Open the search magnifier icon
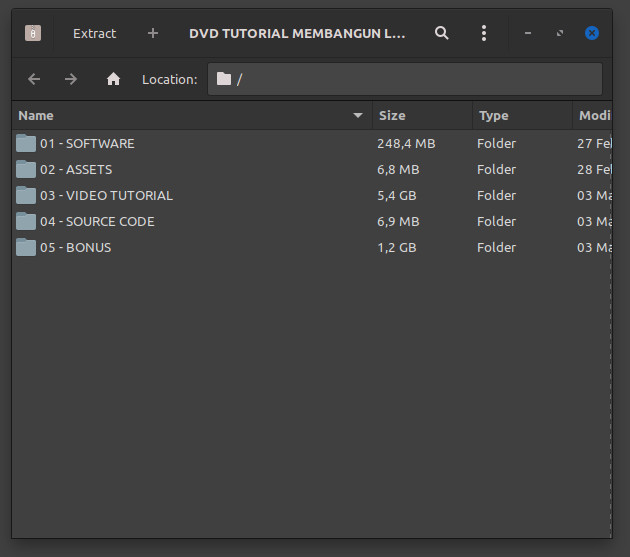 coord(442,33)
